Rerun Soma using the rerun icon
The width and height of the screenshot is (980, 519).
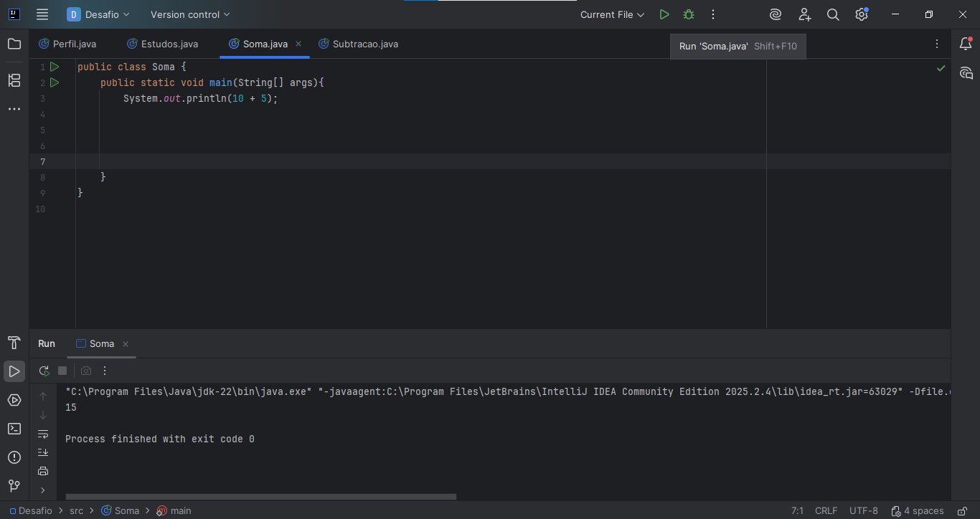pyautogui.click(x=44, y=371)
